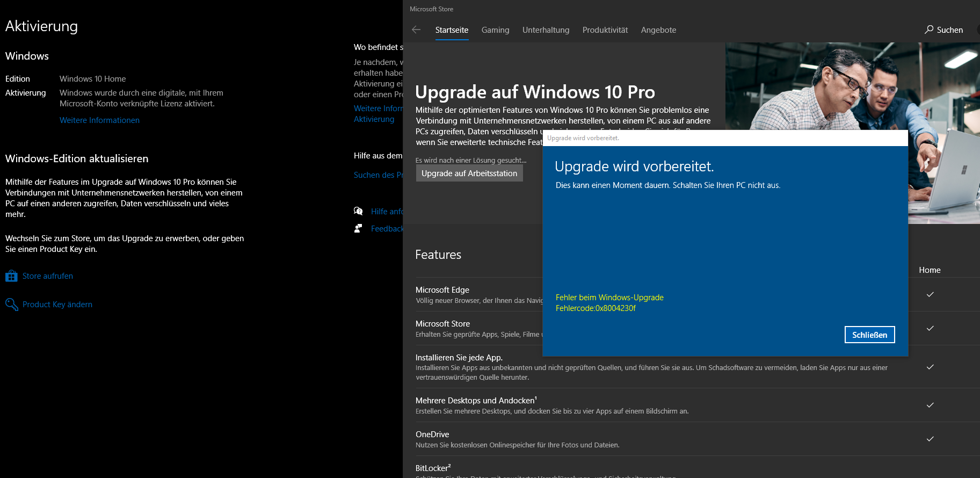Click the Aktivierung page title in Settings
980x478 pixels.
pos(41,26)
